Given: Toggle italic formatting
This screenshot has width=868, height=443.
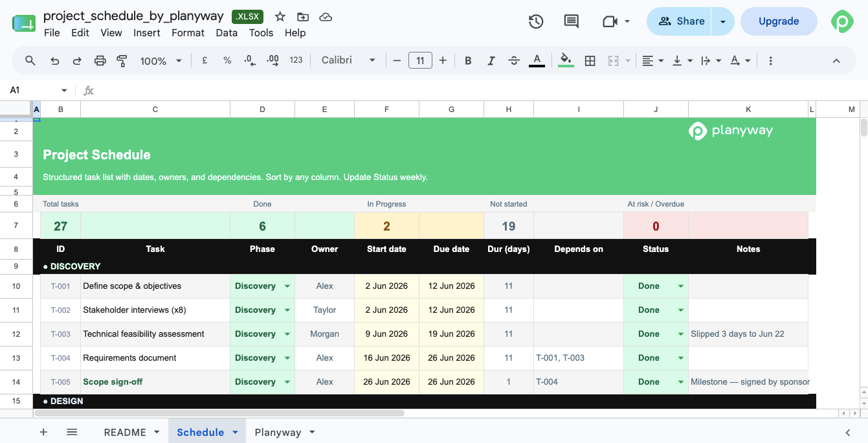Looking at the screenshot, I should click(491, 60).
